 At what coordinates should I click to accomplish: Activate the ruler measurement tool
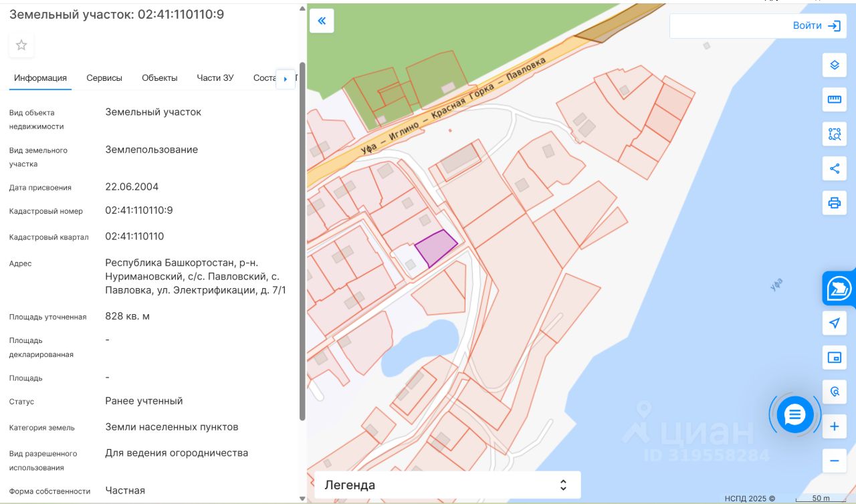[x=834, y=100]
